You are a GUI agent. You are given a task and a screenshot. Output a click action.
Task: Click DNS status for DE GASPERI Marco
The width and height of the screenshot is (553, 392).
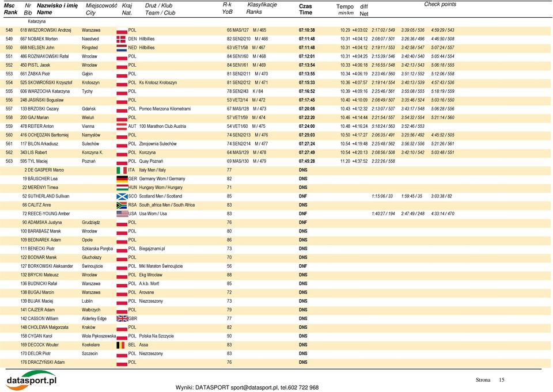coord(303,170)
